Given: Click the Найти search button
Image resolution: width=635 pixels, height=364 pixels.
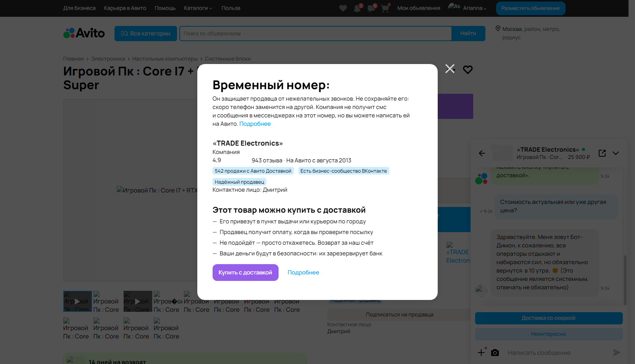Looking at the screenshot, I should coord(468,34).
